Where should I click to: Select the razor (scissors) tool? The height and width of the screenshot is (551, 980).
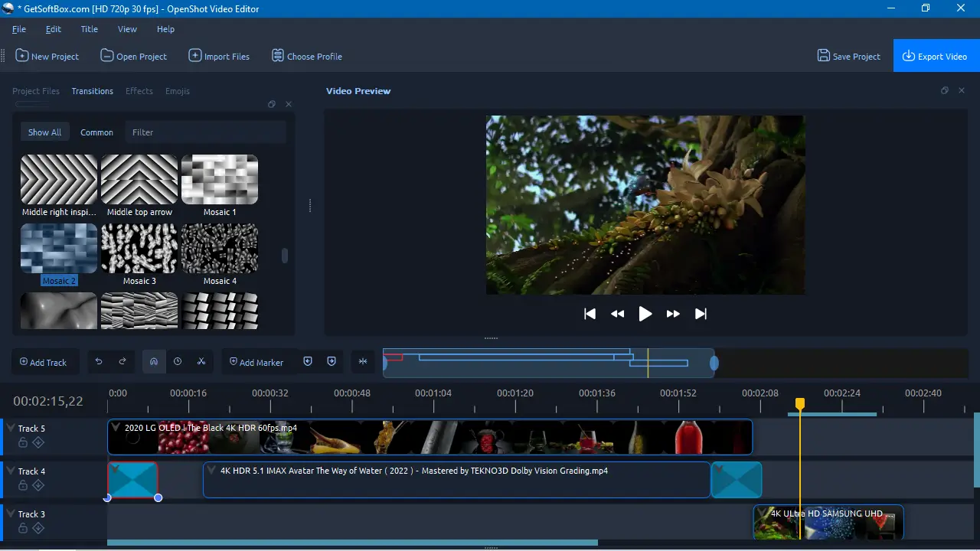pyautogui.click(x=201, y=362)
